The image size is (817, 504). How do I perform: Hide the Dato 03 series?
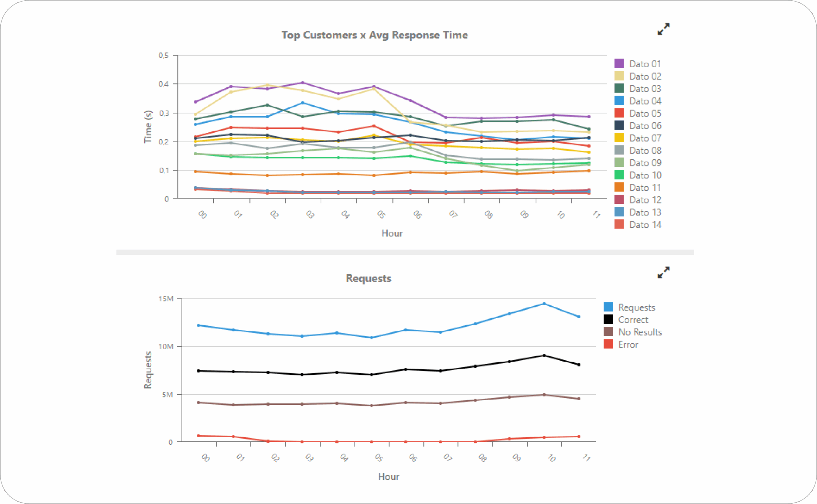click(x=645, y=89)
